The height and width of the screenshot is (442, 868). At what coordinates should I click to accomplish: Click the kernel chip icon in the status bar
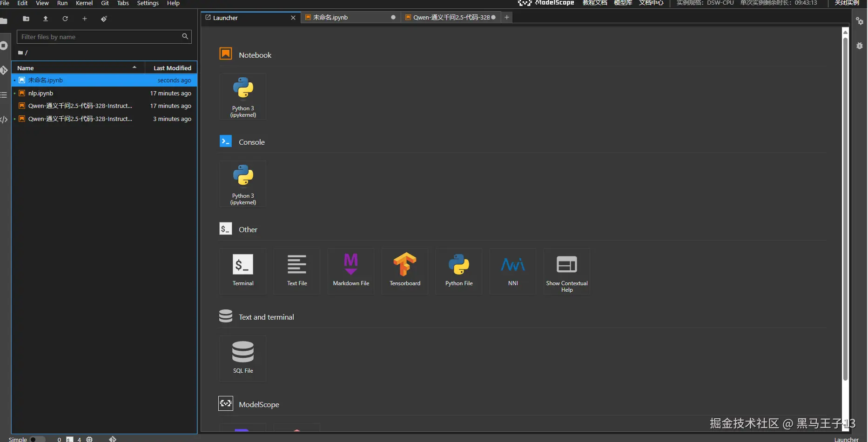pos(89,439)
